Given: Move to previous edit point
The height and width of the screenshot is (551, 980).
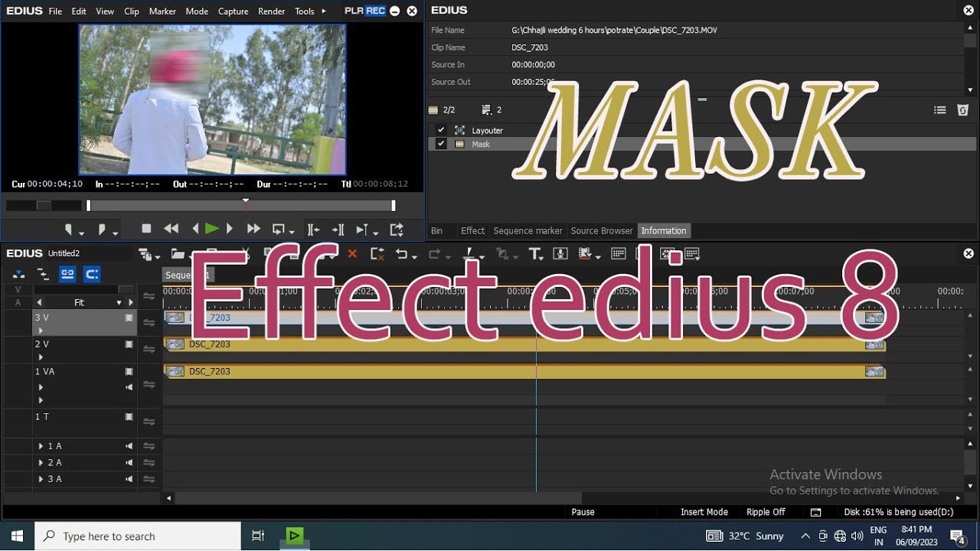Looking at the screenshot, I should pos(313,229).
